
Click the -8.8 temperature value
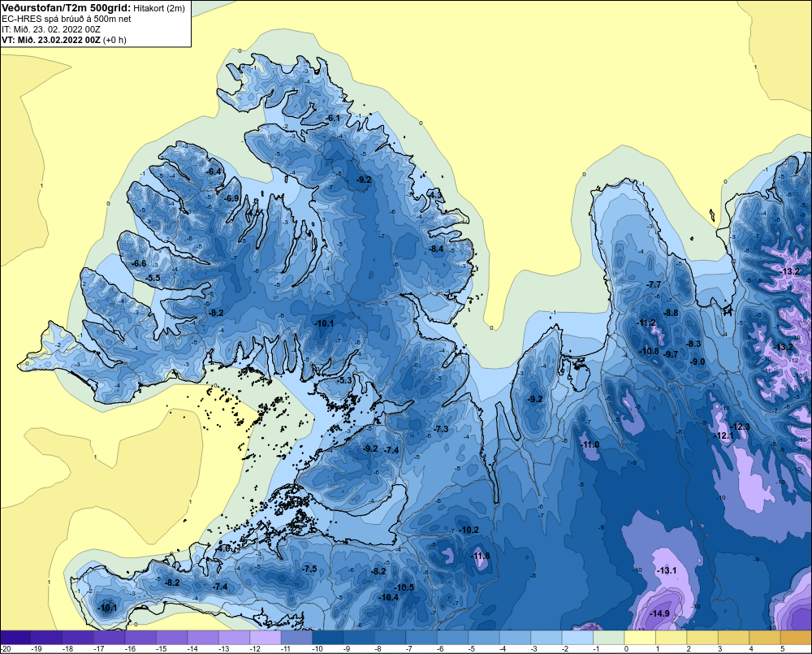[672, 313]
